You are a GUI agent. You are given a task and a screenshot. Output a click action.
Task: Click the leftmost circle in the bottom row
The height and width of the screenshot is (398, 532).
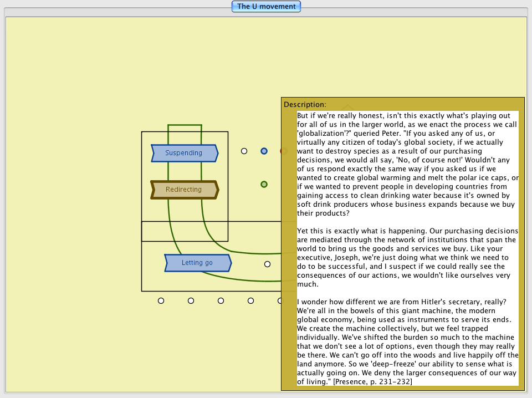point(161,300)
